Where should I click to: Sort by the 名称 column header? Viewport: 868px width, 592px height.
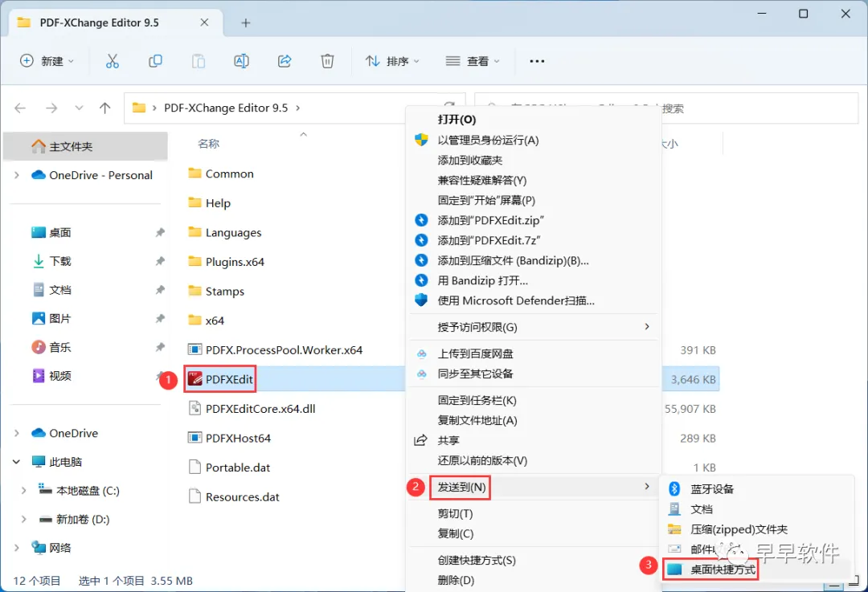pos(209,144)
